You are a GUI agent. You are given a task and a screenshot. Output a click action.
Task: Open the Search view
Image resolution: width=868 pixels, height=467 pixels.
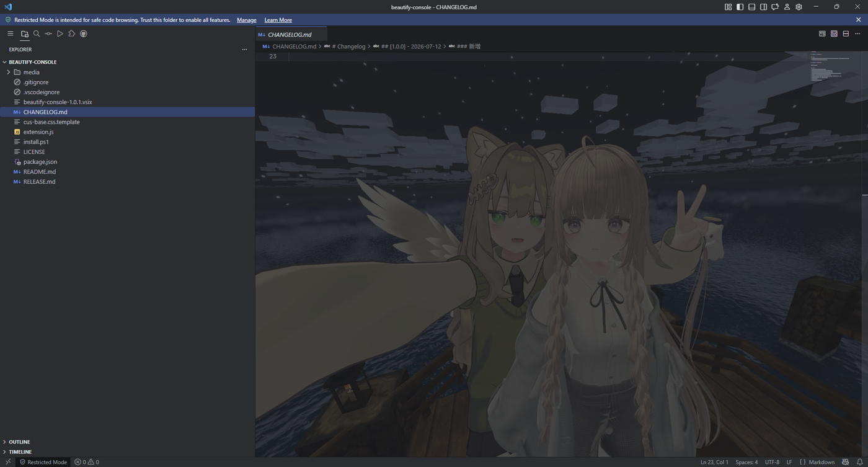point(37,33)
